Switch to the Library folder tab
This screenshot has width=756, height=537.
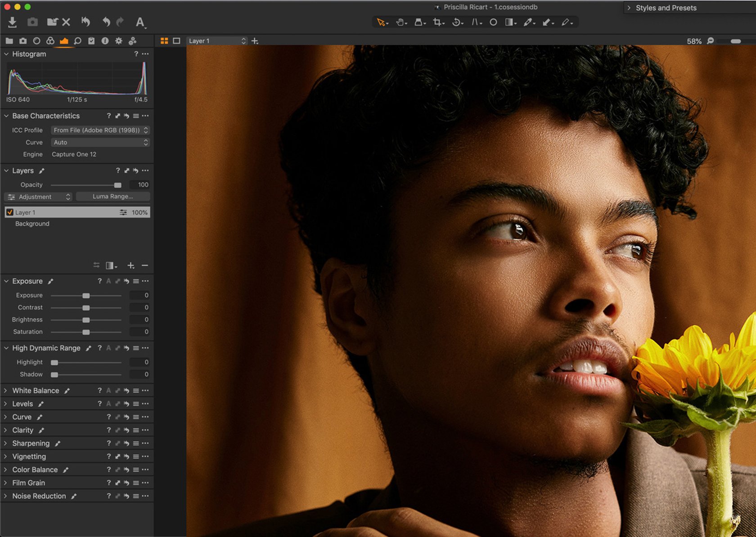pyautogui.click(x=9, y=41)
